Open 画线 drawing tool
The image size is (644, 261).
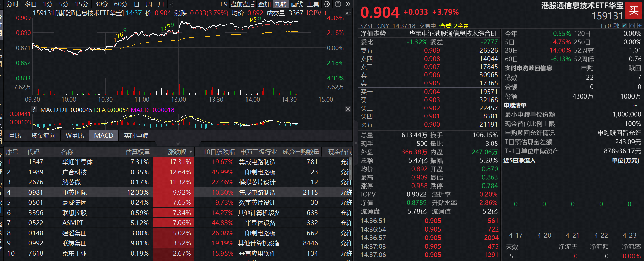[x=297, y=4]
